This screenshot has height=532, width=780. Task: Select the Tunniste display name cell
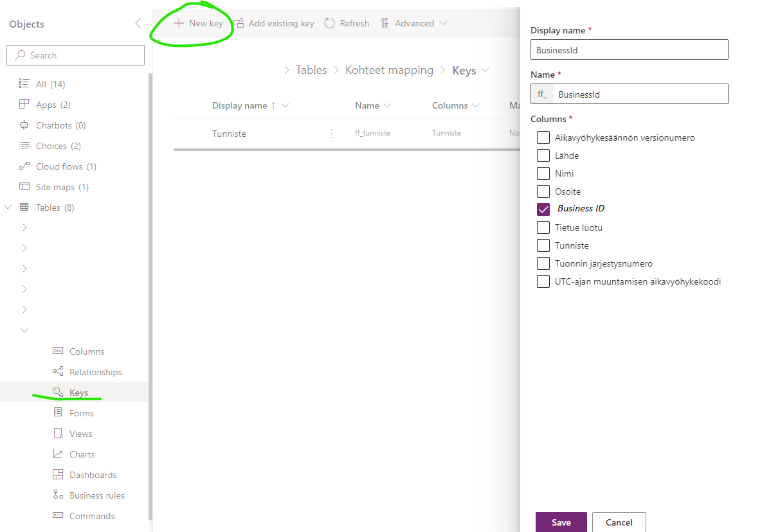coord(229,134)
